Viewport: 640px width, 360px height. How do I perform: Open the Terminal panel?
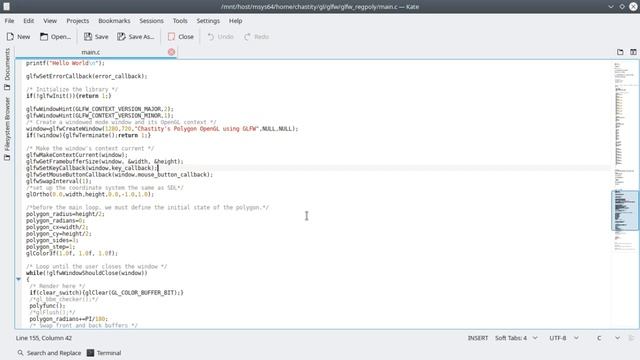point(104,353)
